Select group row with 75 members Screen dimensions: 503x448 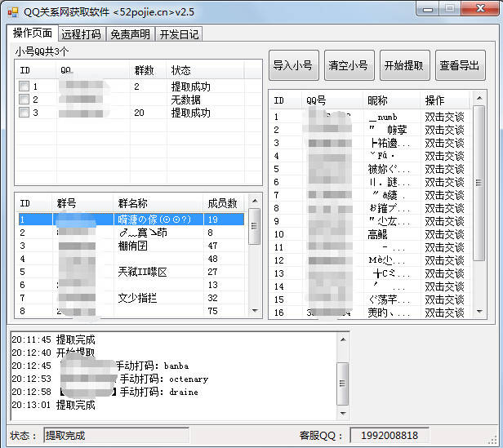tap(131, 311)
